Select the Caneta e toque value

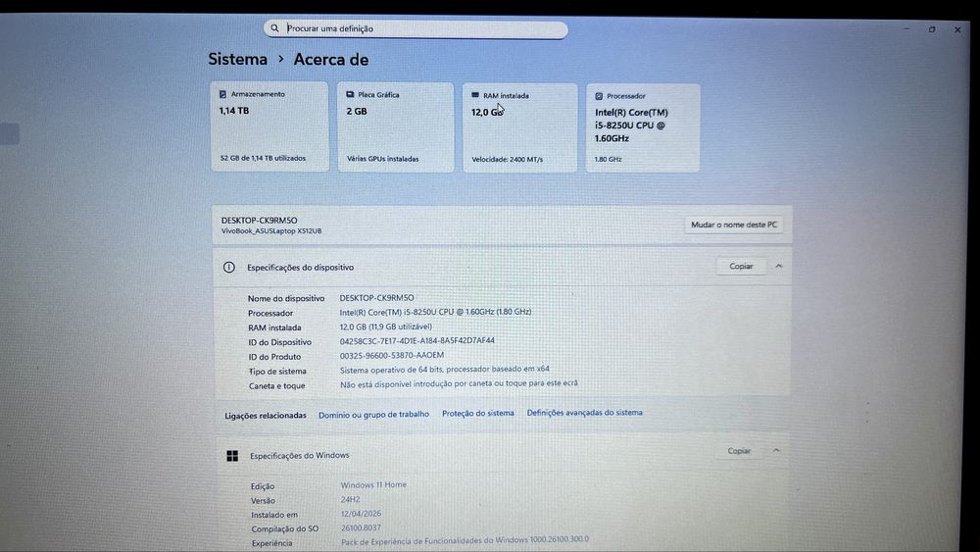[459, 383]
